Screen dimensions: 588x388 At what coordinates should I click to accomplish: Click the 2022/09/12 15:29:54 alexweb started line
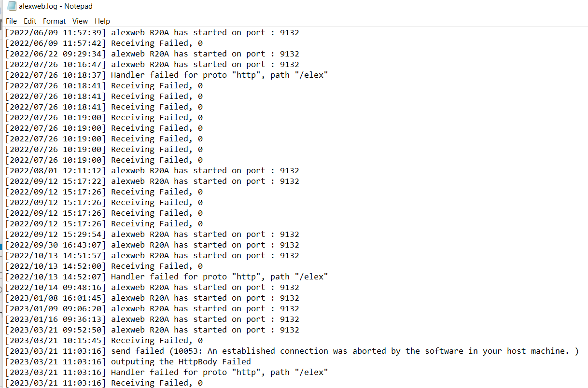point(152,235)
